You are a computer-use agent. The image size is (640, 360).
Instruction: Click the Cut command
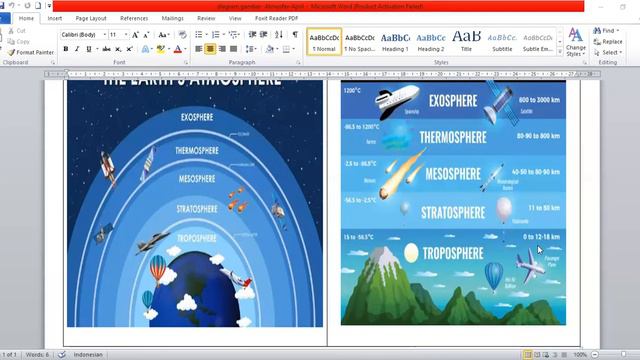pos(17,31)
